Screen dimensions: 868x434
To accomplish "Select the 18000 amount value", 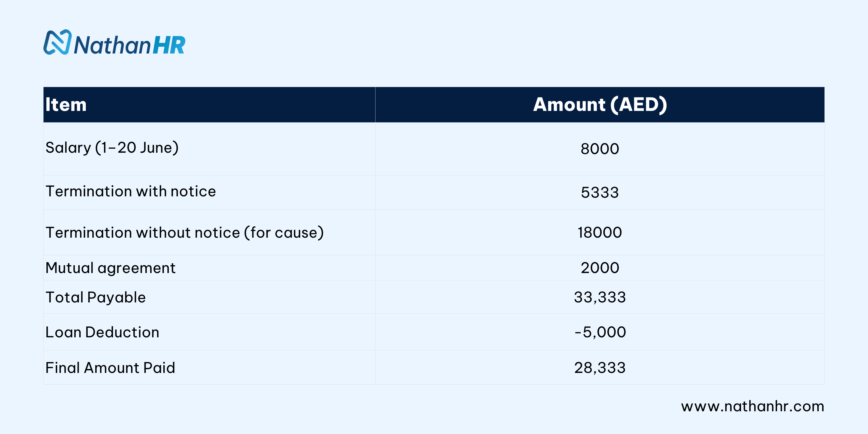I will coord(600,232).
